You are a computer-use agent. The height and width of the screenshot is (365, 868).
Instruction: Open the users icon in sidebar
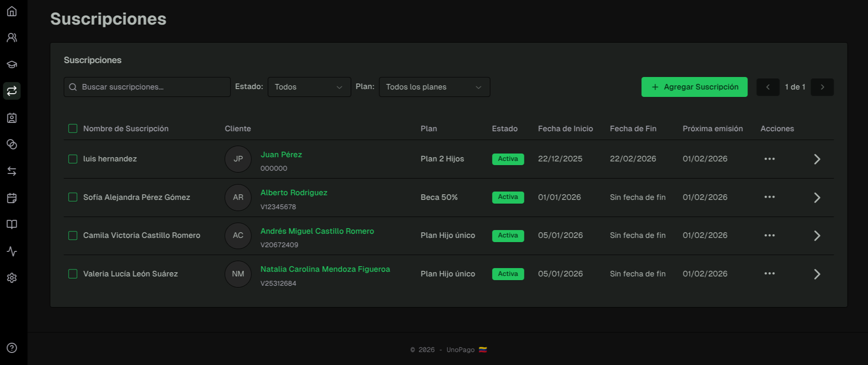[x=12, y=38]
